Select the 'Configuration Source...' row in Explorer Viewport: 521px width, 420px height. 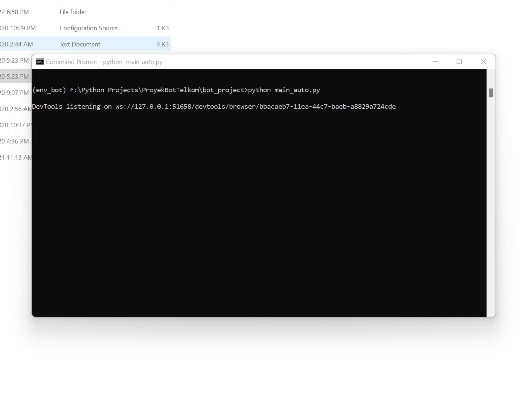point(85,28)
